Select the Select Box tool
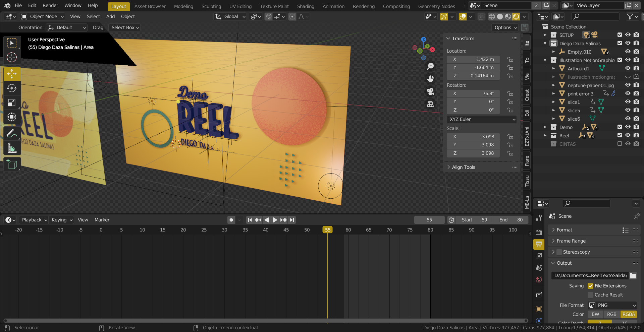 tap(12, 43)
